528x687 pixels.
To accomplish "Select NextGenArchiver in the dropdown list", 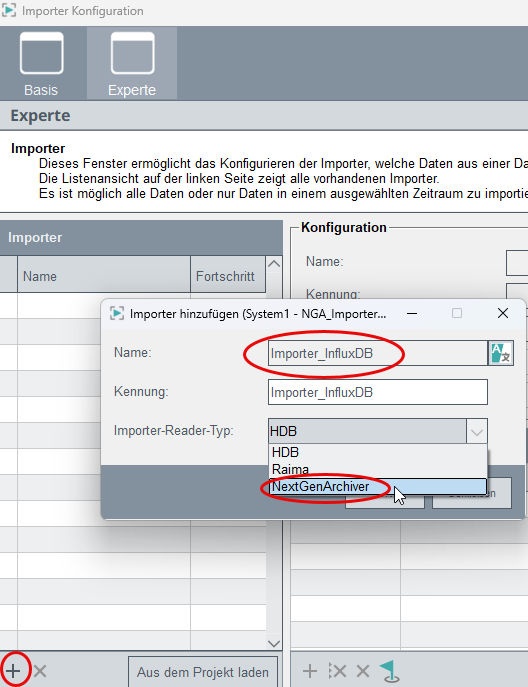I will (x=378, y=486).
